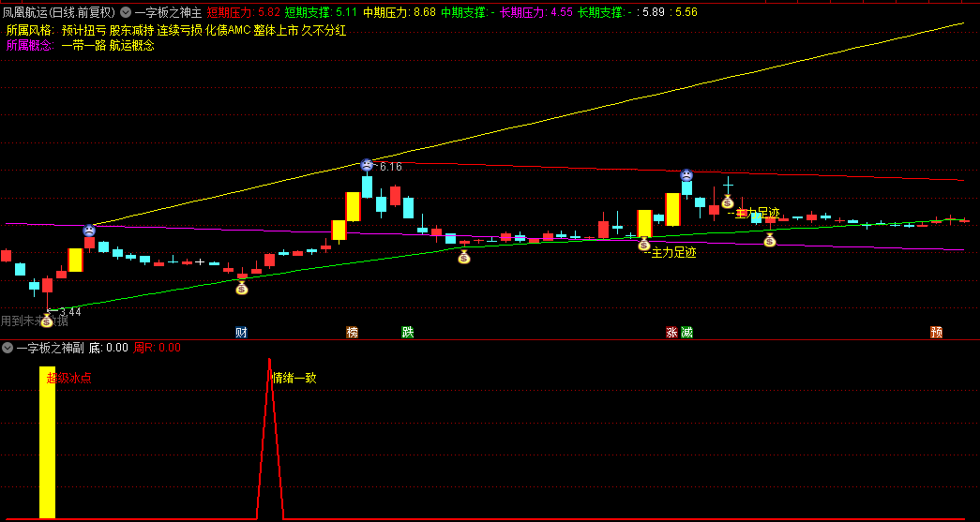Click the 所属风格 label

tap(29, 30)
